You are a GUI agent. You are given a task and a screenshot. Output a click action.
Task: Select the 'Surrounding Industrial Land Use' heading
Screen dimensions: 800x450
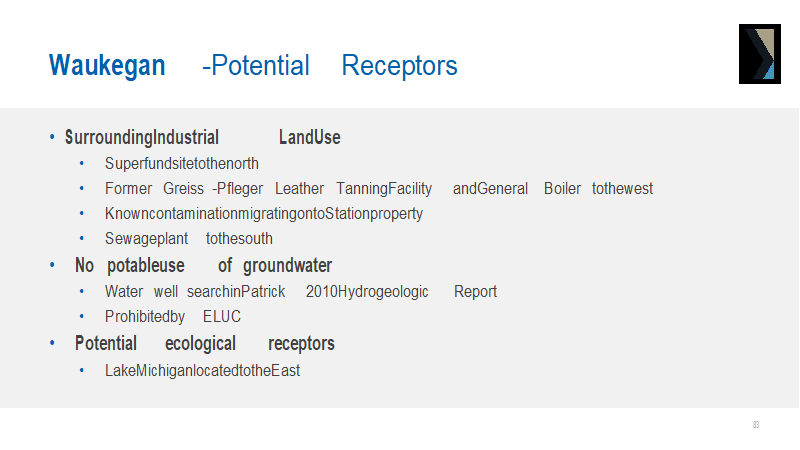202,138
